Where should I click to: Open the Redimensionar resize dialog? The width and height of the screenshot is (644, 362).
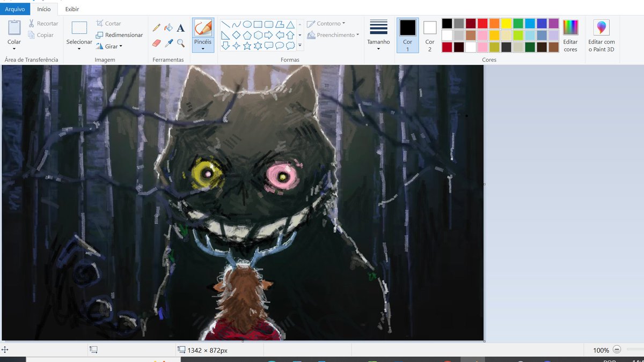point(119,35)
